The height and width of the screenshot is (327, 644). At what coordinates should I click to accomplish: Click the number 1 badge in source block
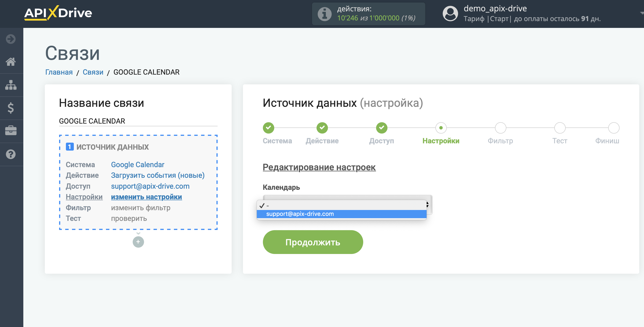tap(70, 147)
